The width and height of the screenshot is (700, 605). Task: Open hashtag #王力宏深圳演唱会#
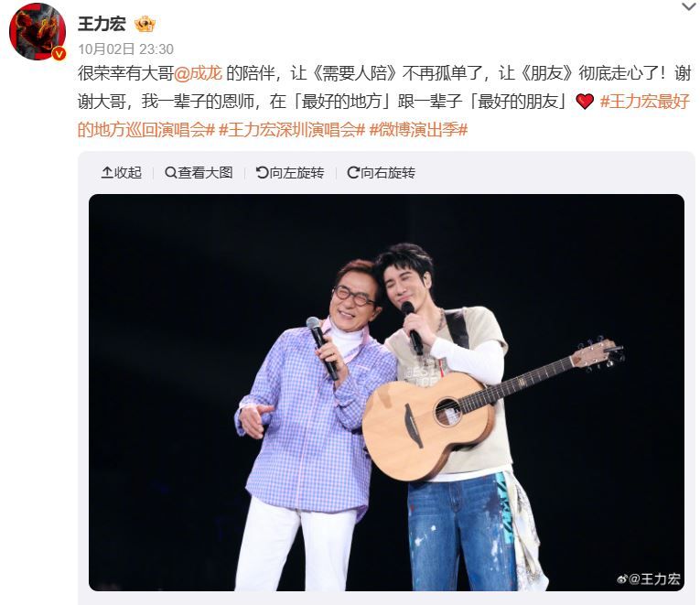pyautogui.click(x=292, y=130)
